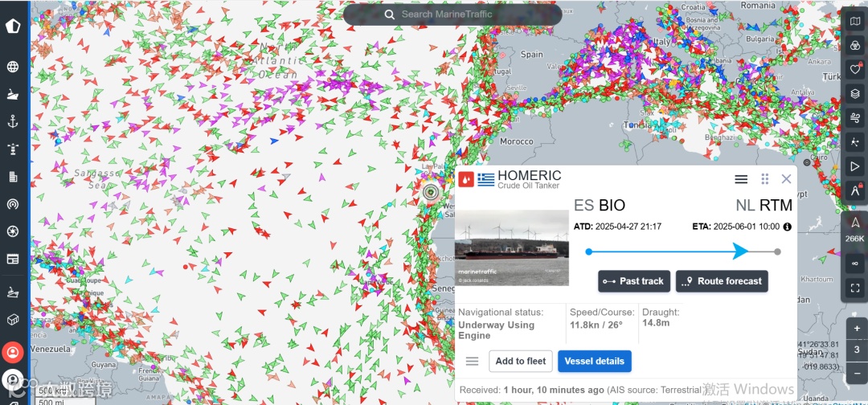
Task: Click the Search MarineTraffic field
Action: [x=452, y=14]
